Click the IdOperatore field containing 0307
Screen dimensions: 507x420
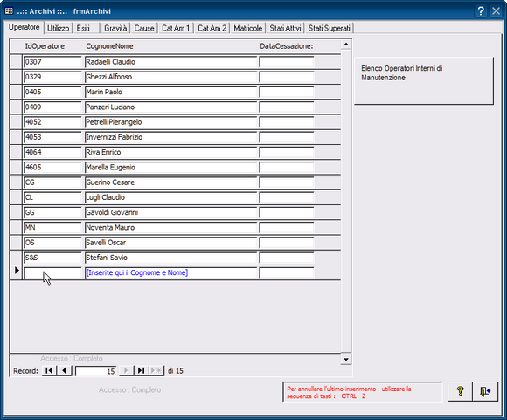point(52,62)
